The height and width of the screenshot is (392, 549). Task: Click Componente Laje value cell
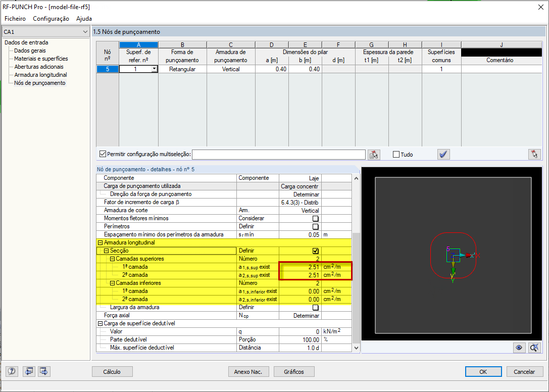coord(301,178)
